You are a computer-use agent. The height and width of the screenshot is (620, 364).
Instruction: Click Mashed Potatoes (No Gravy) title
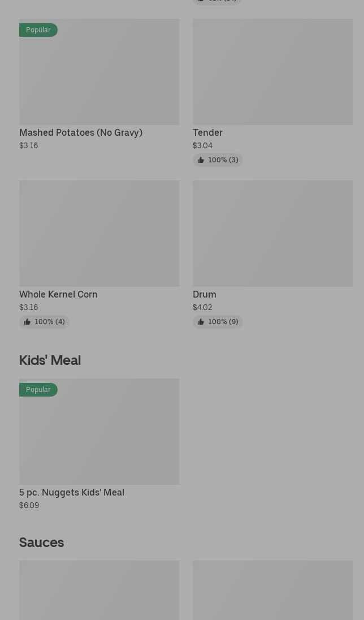pos(81,132)
